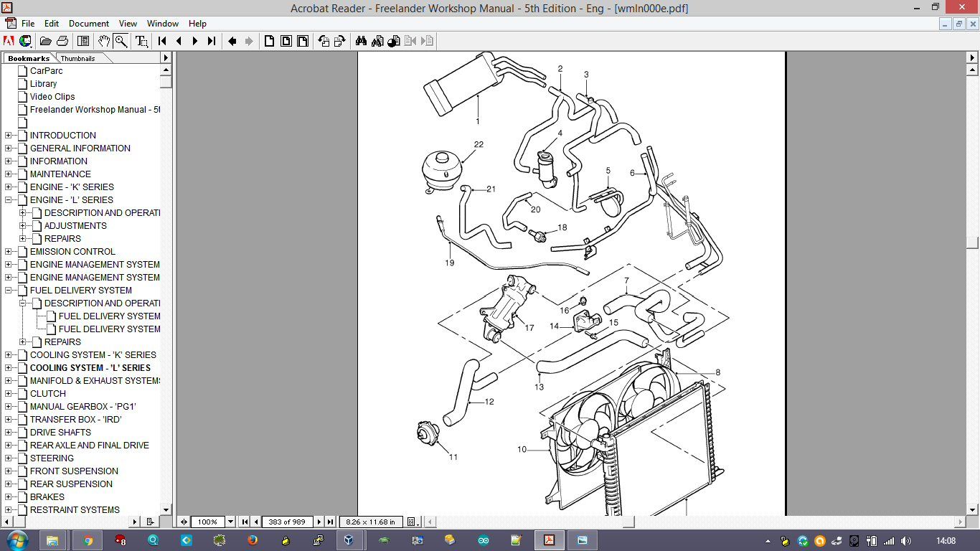The width and height of the screenshot is (980, 551).
Task: Expand the STEERING bookmark
Action: click(x=8, y=458)
